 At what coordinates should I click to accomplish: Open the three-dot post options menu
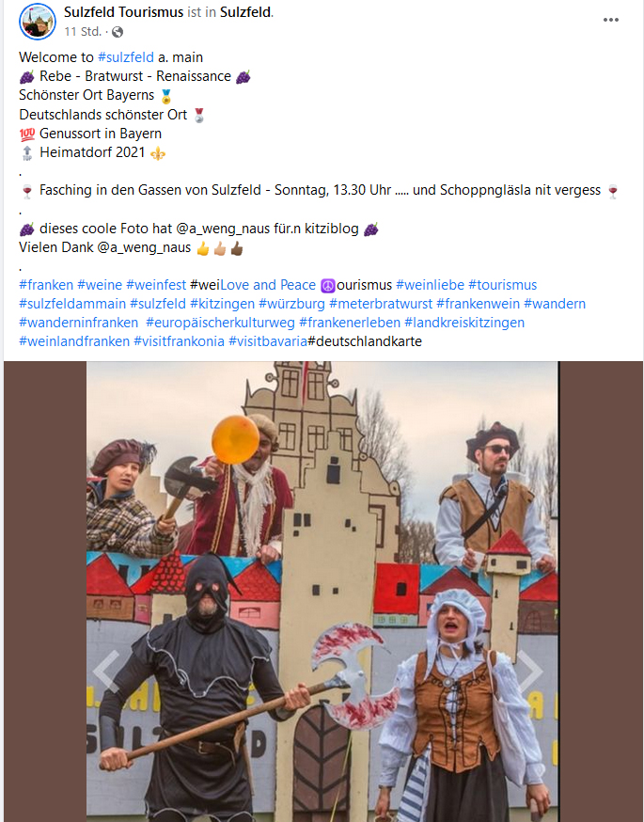click(610, 20)
